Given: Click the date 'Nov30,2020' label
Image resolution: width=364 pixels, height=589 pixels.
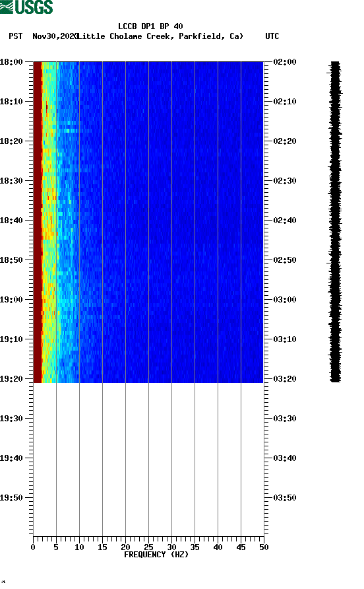Looking at the screenshot, I should pyautogui.click(x=55, y=36).
